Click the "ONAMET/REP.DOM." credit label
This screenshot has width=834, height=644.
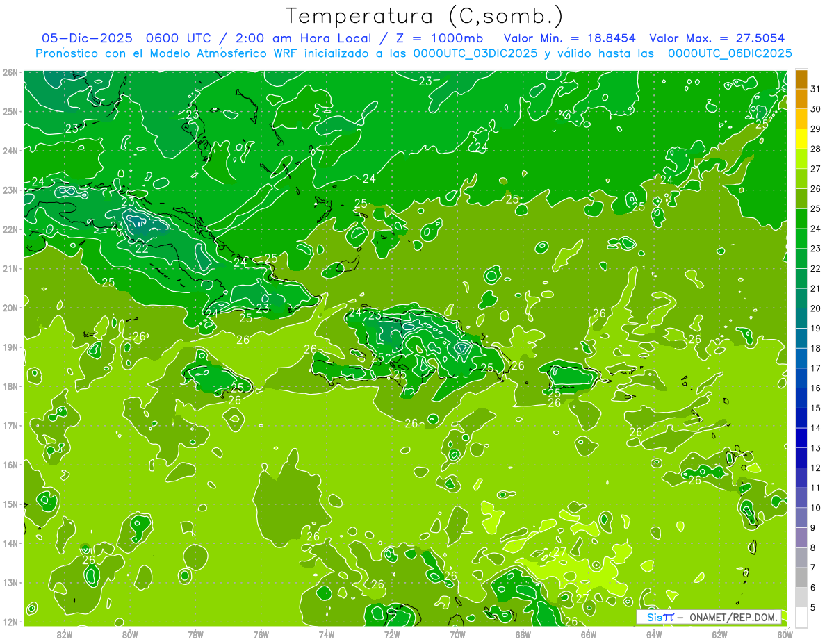coord(734,617)
